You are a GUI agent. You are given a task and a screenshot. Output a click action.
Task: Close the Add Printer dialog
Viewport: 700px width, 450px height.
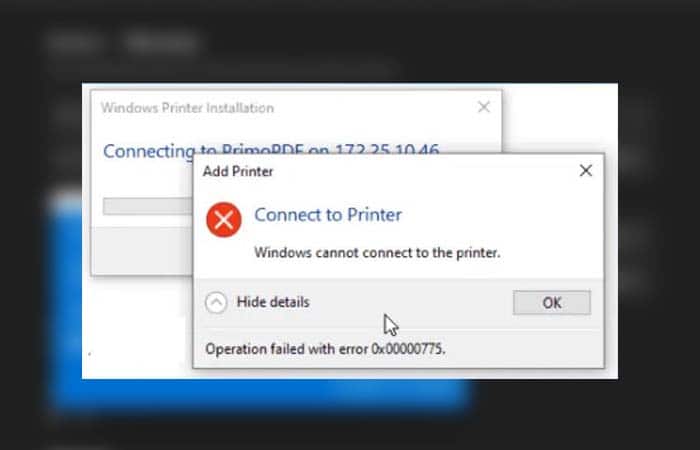(x=586, y=171)
